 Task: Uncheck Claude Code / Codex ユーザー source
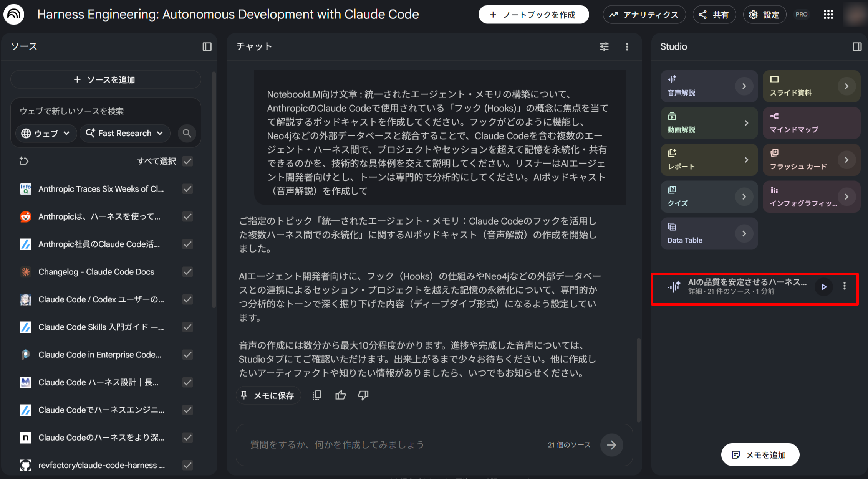tap(187, 299)
